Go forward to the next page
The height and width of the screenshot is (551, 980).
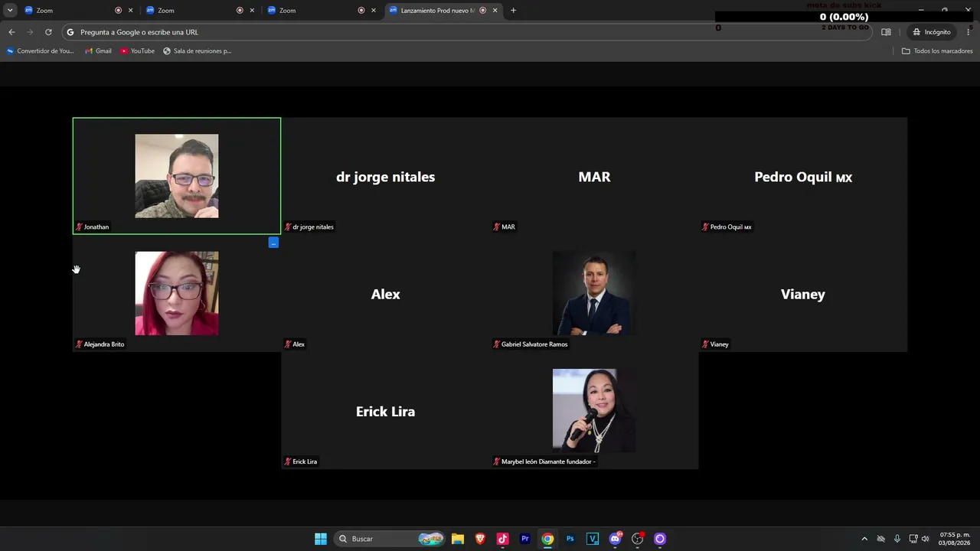30,32
